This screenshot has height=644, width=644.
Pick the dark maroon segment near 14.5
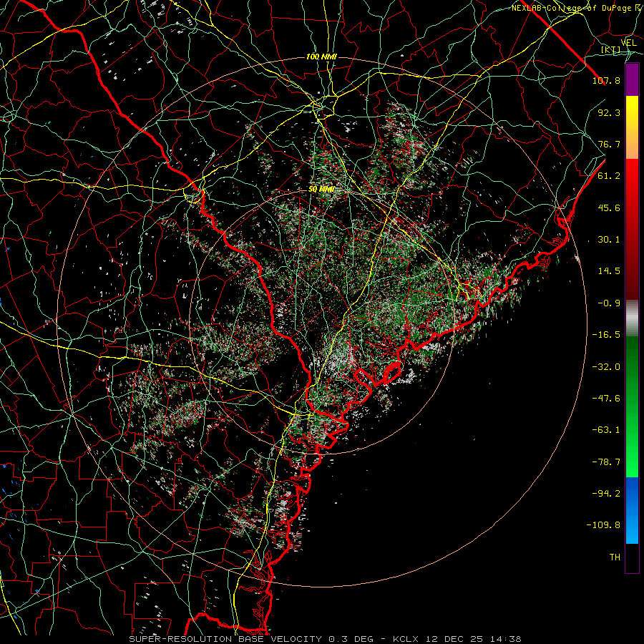point(632,271)
